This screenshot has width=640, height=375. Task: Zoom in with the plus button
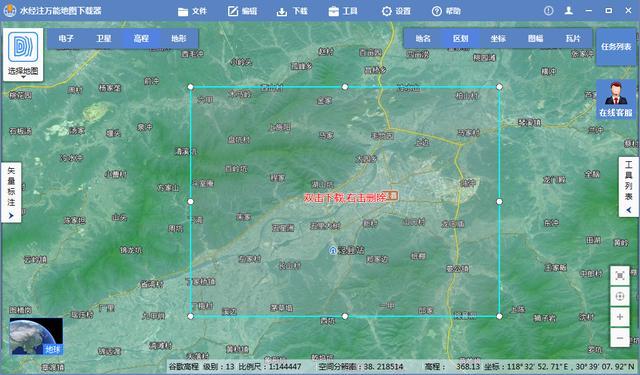tap(620, 317)
